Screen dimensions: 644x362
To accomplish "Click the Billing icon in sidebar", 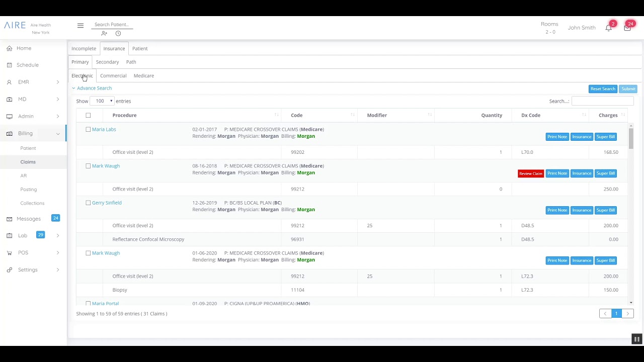I will click(x=10, y=133).
